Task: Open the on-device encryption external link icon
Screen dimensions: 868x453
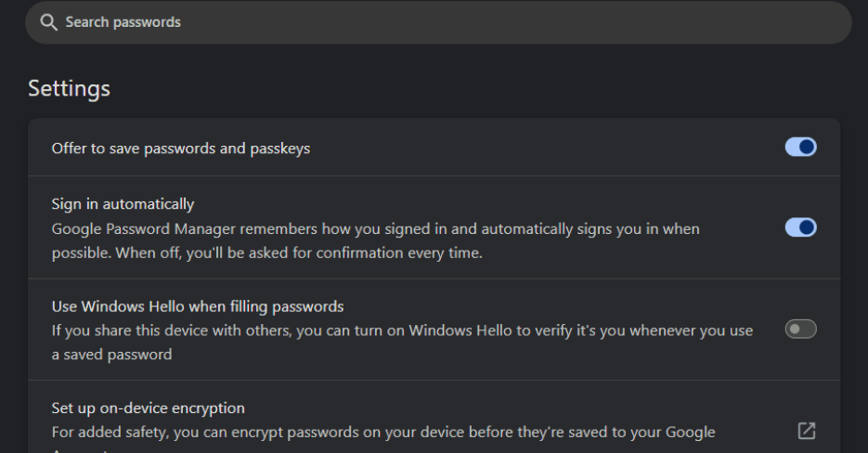Action: (806, 431)
